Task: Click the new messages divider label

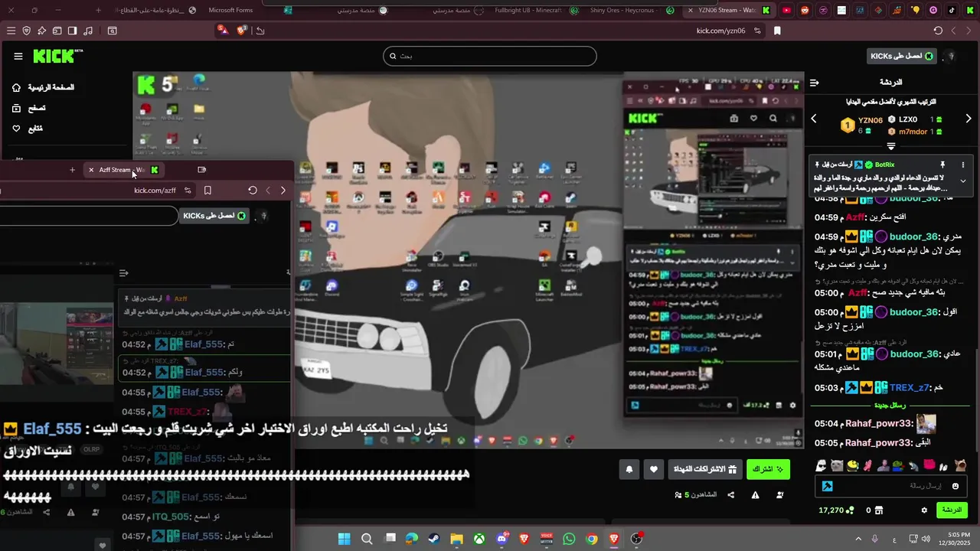Action: coord(890,405)
